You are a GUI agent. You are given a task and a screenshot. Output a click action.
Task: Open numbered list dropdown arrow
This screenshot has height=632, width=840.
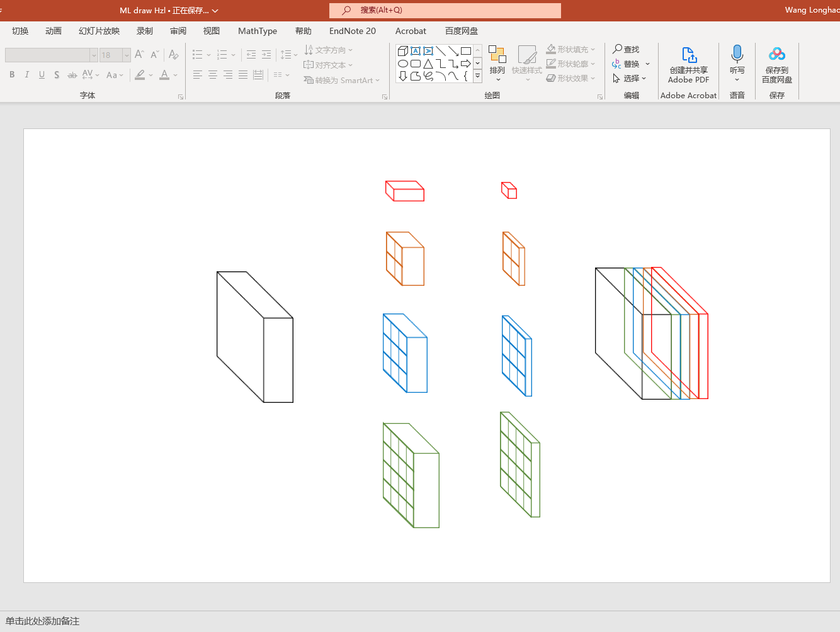pyautogui.click(x=234, y=55)
